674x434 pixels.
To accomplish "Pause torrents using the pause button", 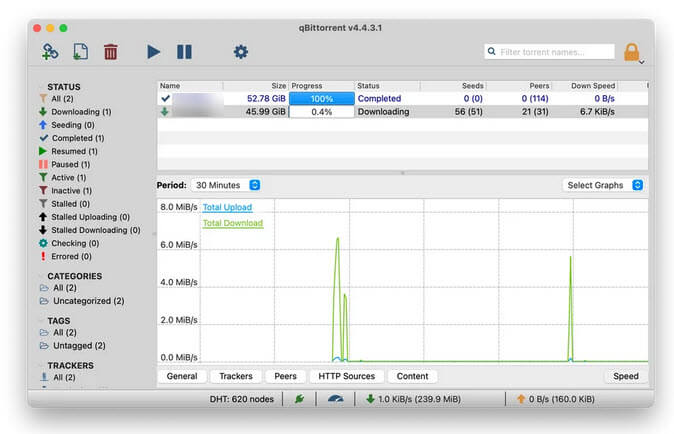I will pos(184,52).
